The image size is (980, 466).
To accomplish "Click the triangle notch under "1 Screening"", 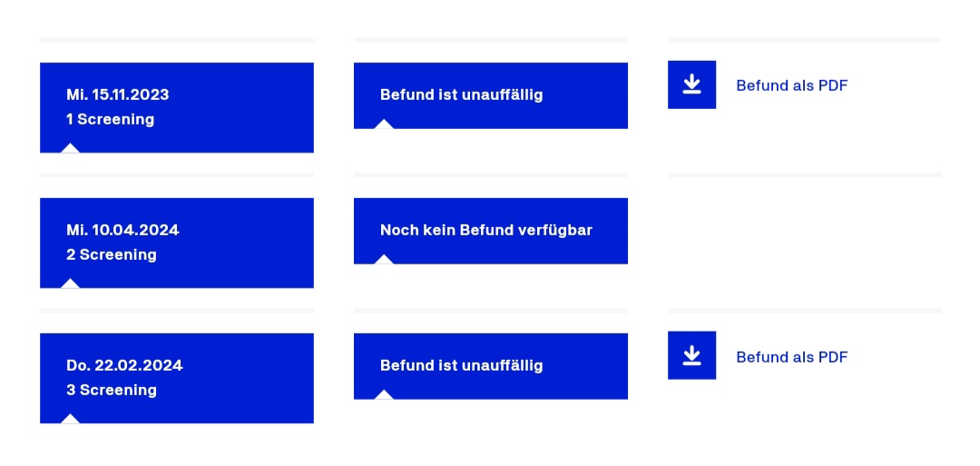I will pos(70,148).
